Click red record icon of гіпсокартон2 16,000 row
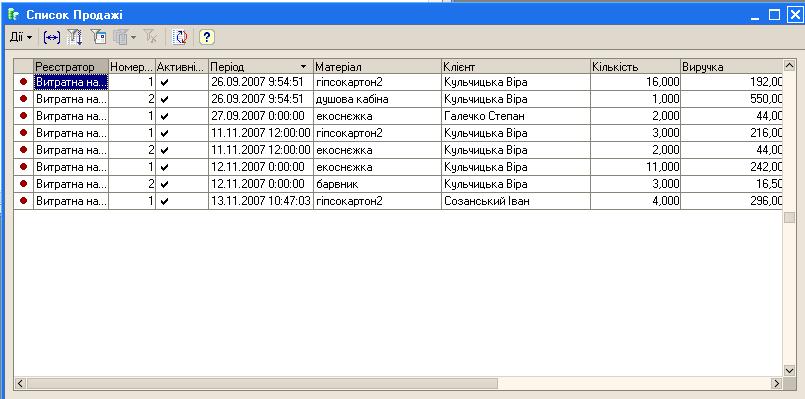Image resolution: width=805 pixels, height=399 pixels. point(23,82)
